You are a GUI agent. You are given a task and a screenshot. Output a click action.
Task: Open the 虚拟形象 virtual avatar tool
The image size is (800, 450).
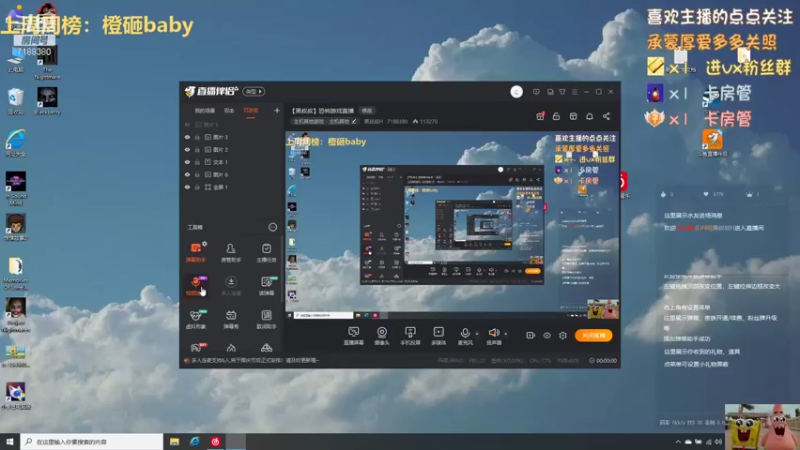point(196,319)
